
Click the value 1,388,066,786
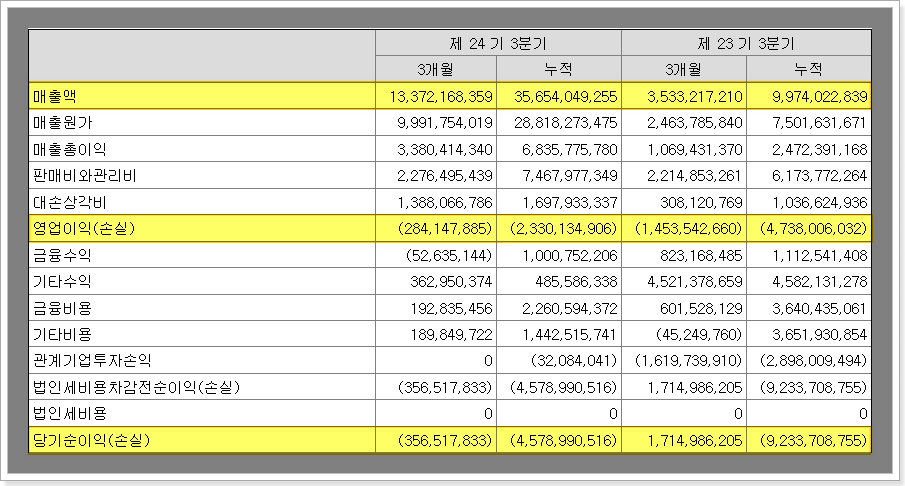click(445, 203)
